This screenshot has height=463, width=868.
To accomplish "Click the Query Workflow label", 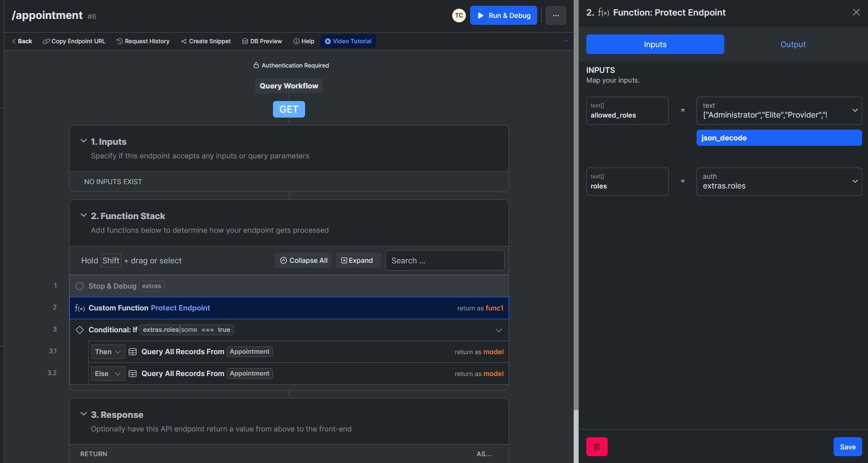I will pyautogui.click(x=289, y=86).
